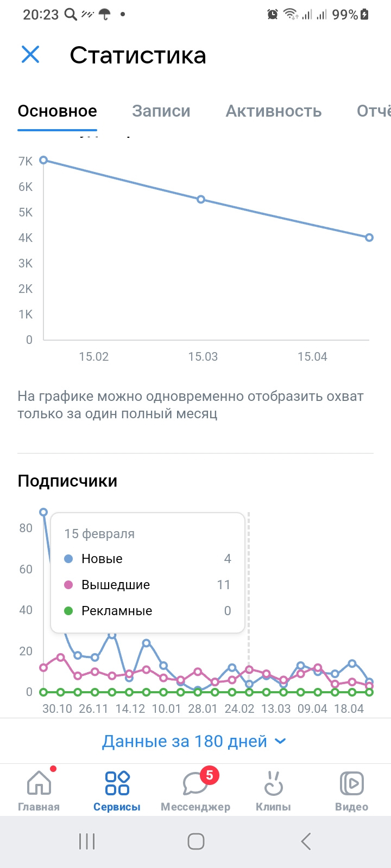Image resolution: width=391 pixels, height=868 pixels.
Task: Select the Основное tab
Action: coord(57,111)
